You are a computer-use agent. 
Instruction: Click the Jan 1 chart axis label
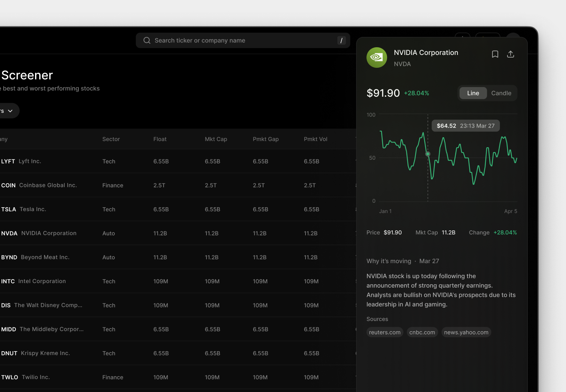coord(385,211)
